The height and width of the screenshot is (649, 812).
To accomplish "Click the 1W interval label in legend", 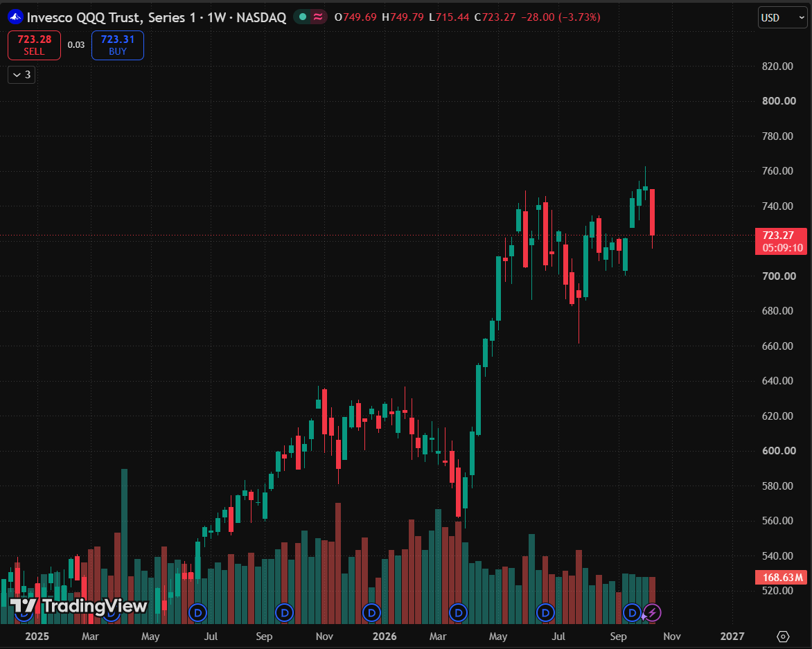I will coord(216,17).
